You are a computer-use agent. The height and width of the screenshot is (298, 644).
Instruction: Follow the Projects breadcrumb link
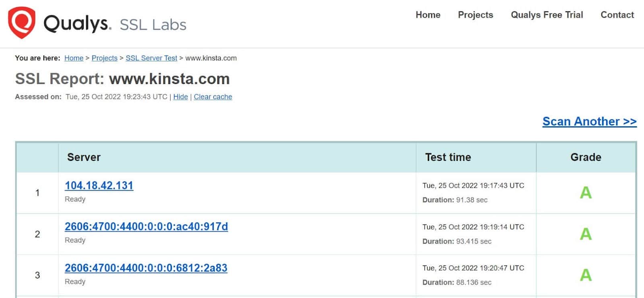[105, 58]
